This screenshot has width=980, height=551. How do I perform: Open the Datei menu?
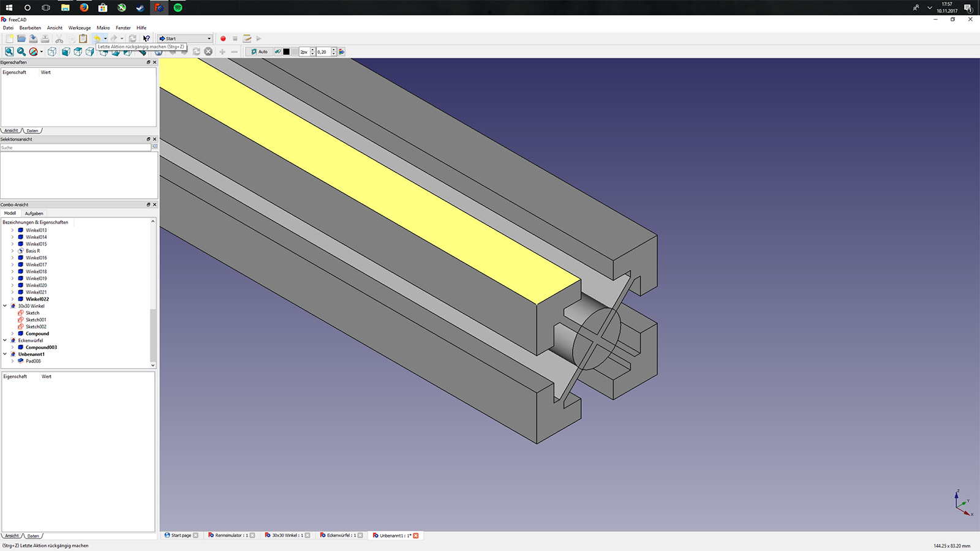click(x=8, y=28)
